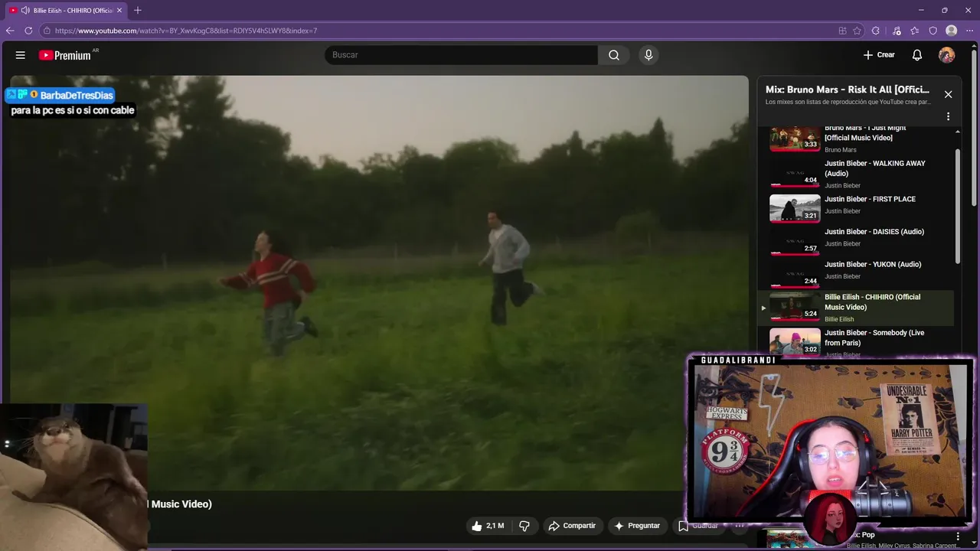This screenshot has width=980, height=551.
Task: Open browser settings and more menu
Action: click(x=970, y=31)
